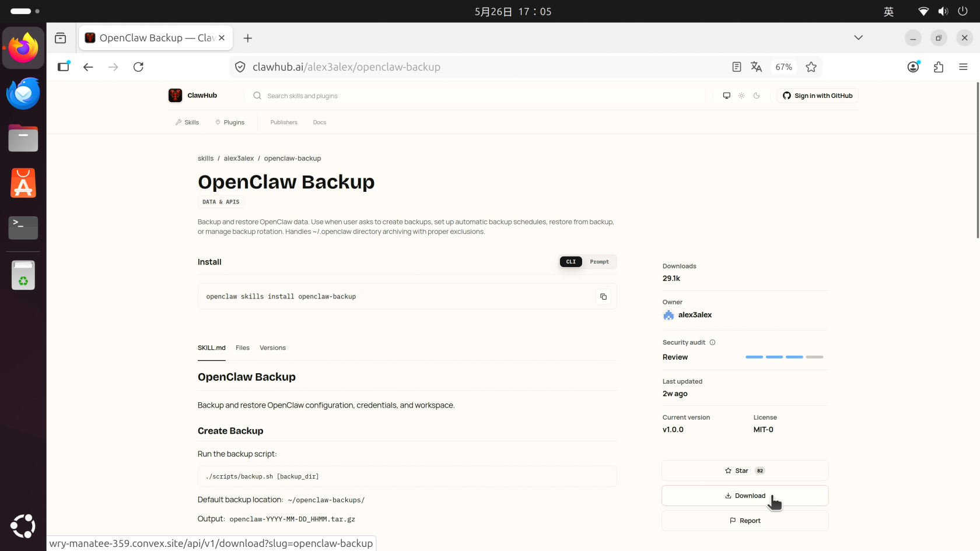Switch to the SKILL.md tab
The width and height of the screenshot is (980, 551).
(x=212, y=348)
